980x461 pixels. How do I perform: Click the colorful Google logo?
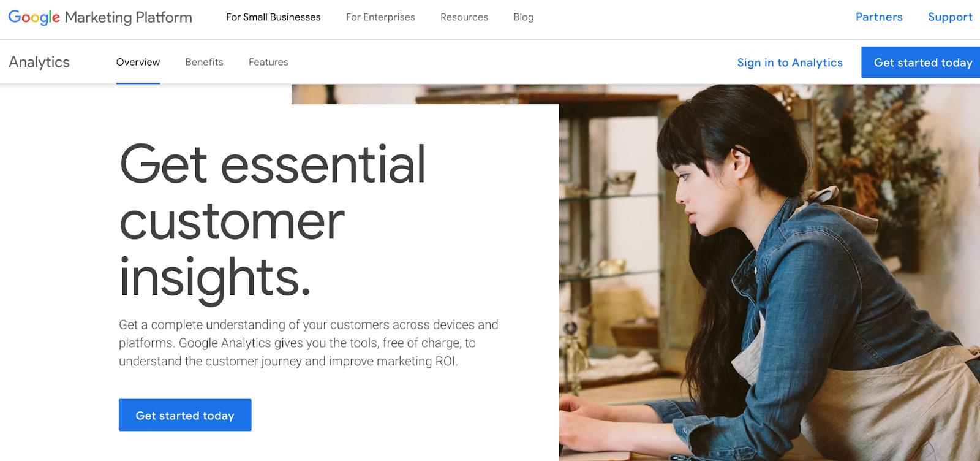tap(34, 17)
